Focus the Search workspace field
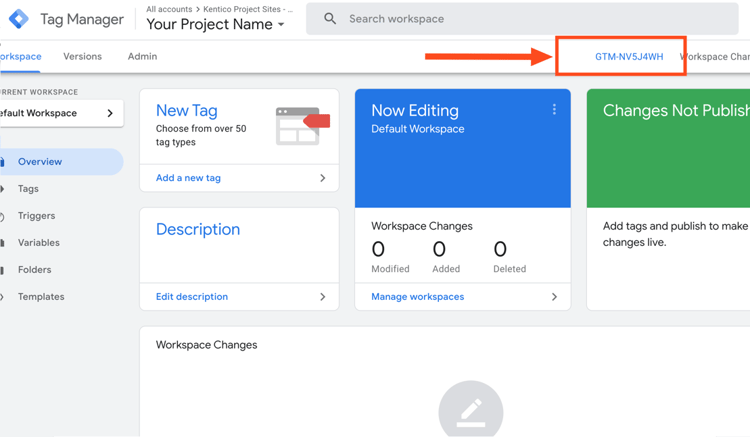 pyautogui.click(x=522, y=19)
